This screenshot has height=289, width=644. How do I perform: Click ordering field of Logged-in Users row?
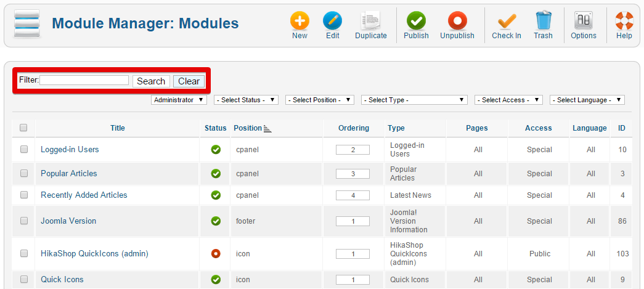[x=353, y=150]
